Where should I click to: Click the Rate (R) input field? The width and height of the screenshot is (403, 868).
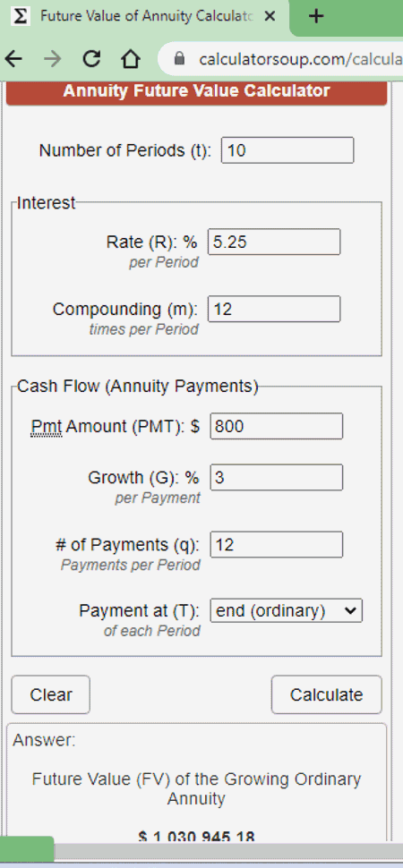[274, 242]
